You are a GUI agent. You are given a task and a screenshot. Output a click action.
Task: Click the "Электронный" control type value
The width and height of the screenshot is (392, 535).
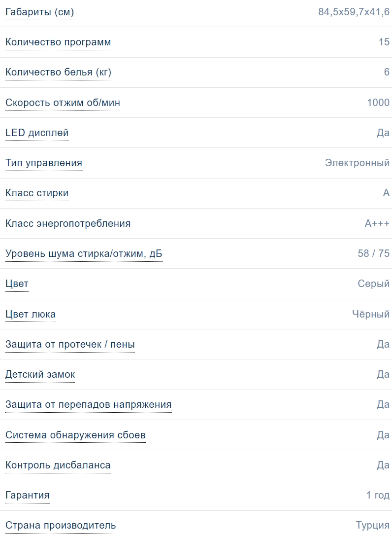pos(357,163)
